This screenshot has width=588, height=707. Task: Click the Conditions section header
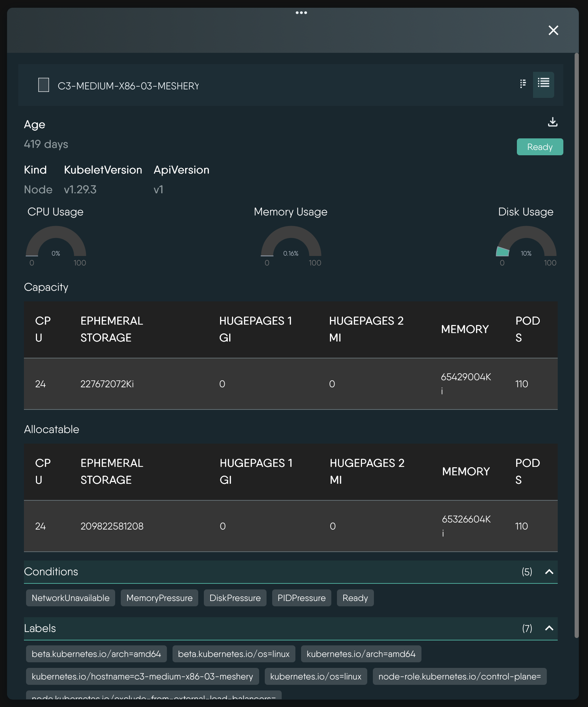(51, 572)
